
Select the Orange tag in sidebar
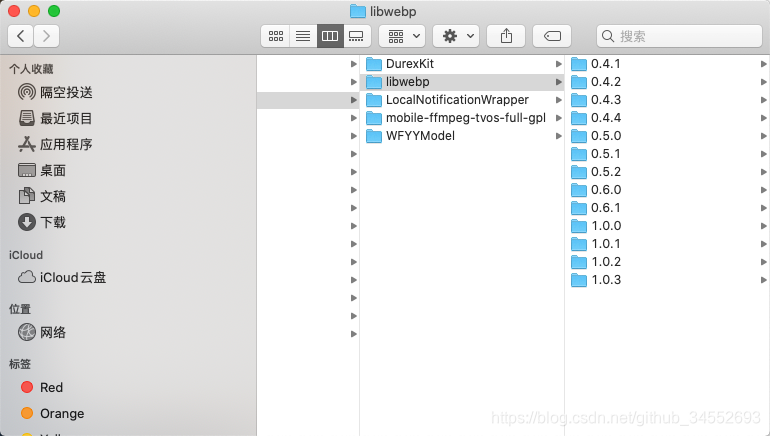point(53,413)
